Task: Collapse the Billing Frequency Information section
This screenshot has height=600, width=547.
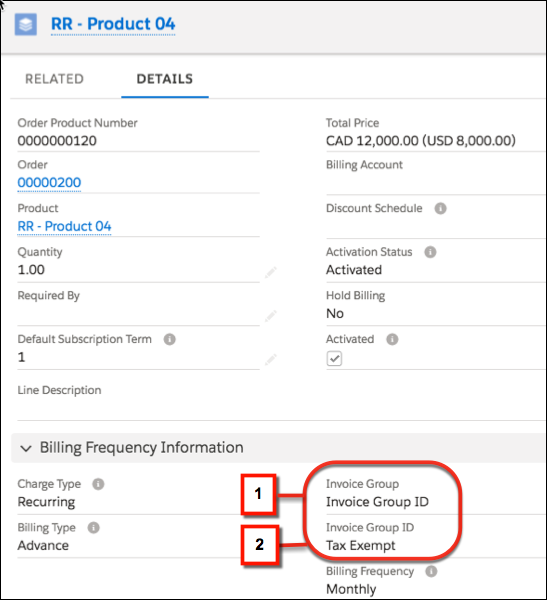Action: 26,448
